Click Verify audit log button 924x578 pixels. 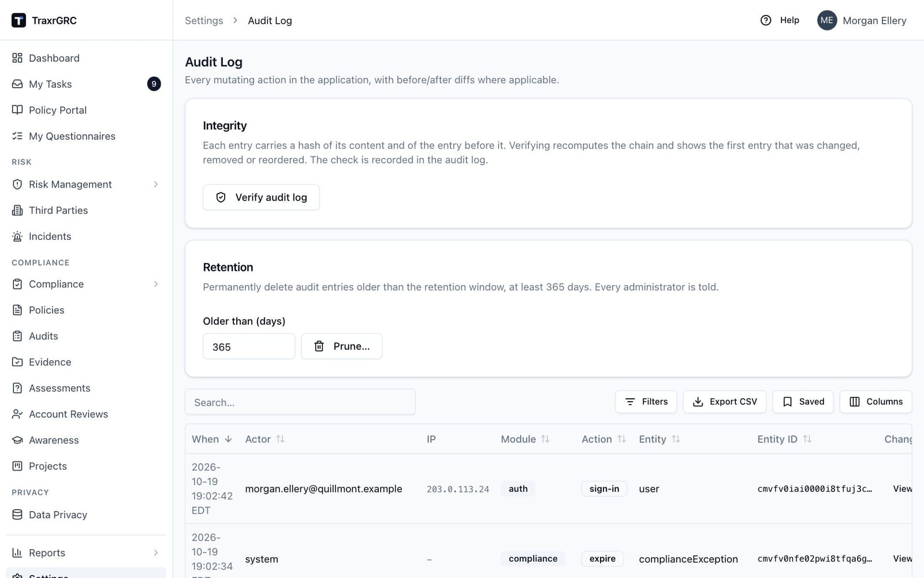coord(261,197)
